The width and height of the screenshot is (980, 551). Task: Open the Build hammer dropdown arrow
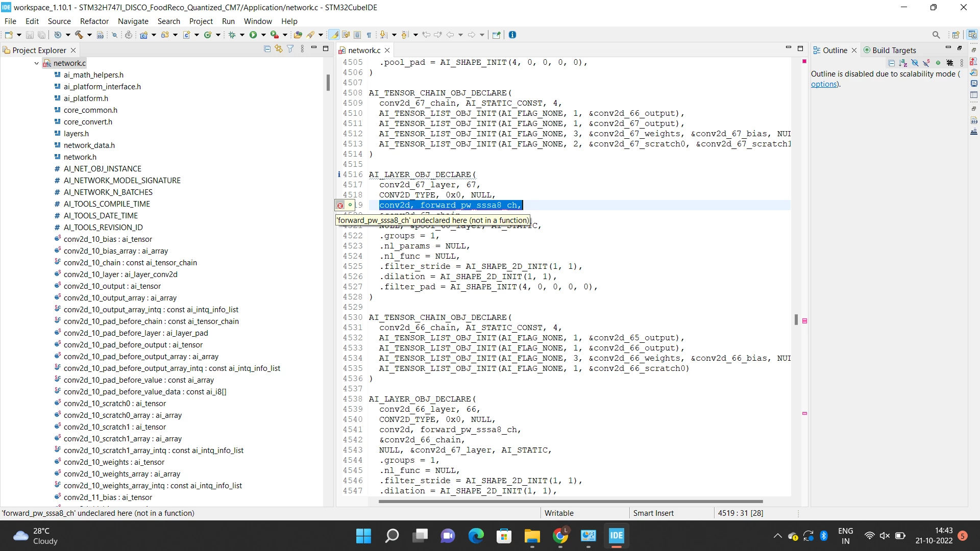coord(89,35)
